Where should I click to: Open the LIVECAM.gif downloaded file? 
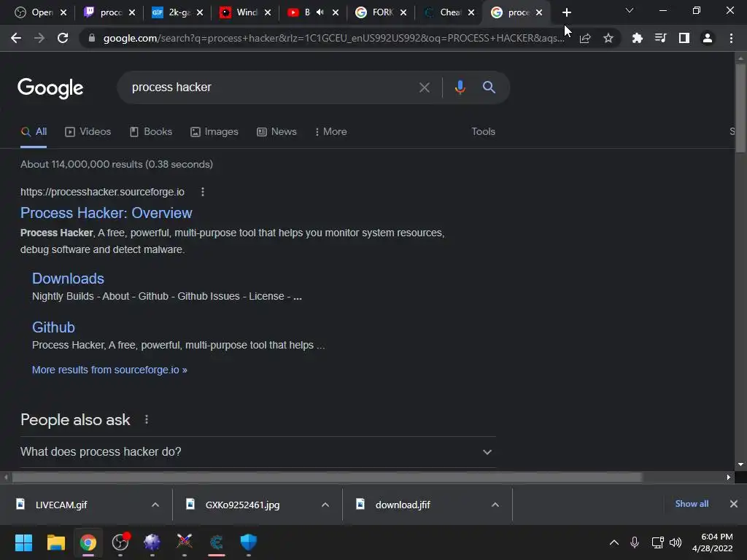click(x=61, y=505)
